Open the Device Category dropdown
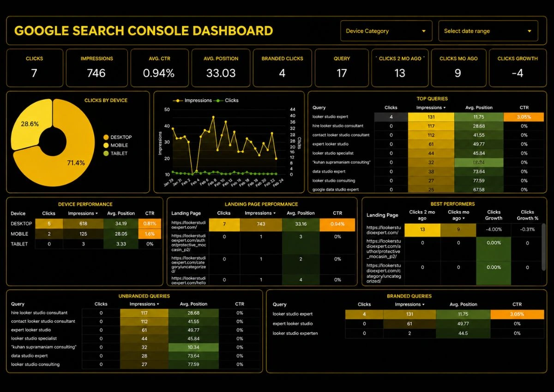This screenshot has width=554, height=392. (x=386, y=31)
